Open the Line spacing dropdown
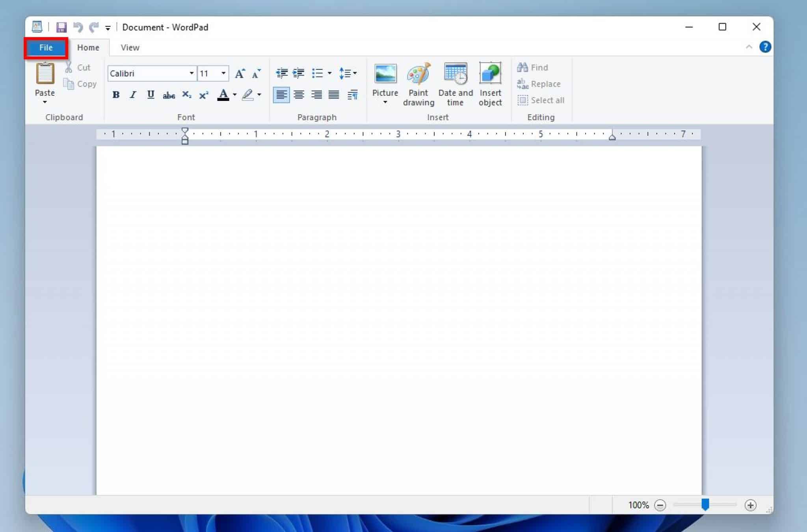 [x=348, y=73]
